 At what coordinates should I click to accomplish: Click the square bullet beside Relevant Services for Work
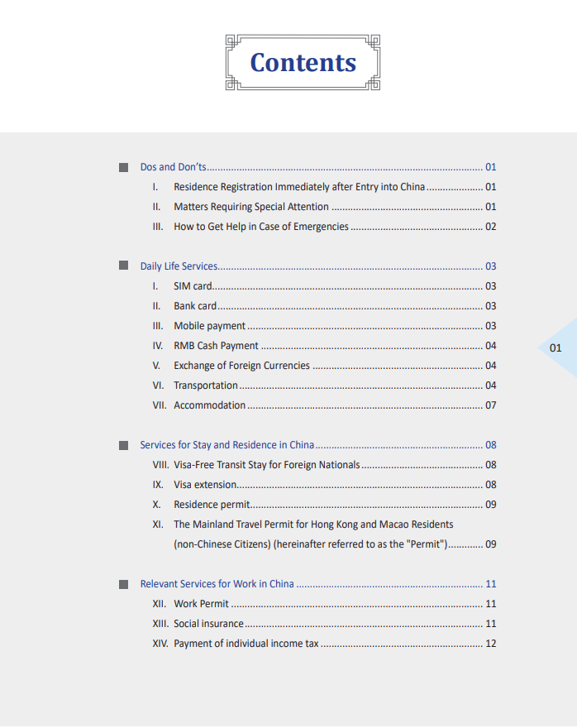point(123,584)
